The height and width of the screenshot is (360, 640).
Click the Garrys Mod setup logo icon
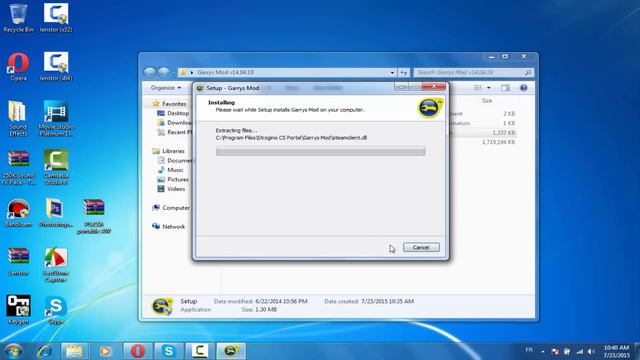[x=429, y=108]
